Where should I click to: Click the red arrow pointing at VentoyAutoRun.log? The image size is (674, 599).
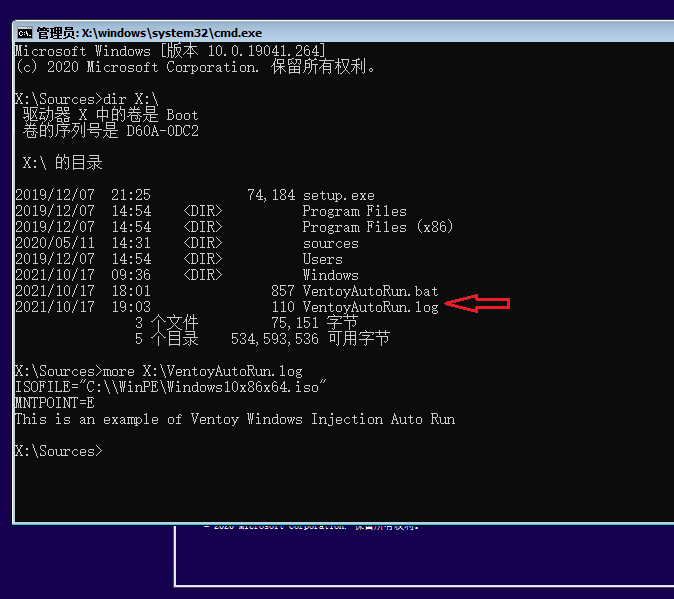click(478, 303)
